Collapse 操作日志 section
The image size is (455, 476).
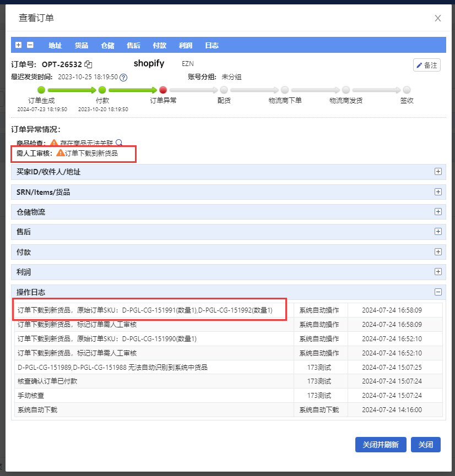pos(438,292)
